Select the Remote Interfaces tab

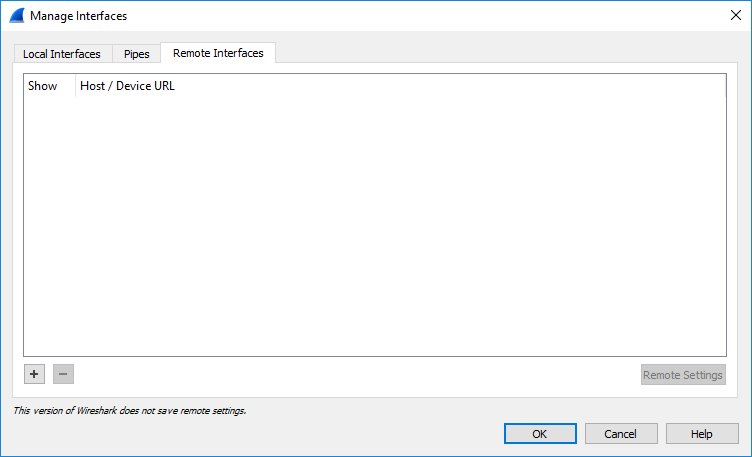tap(218, 53)
